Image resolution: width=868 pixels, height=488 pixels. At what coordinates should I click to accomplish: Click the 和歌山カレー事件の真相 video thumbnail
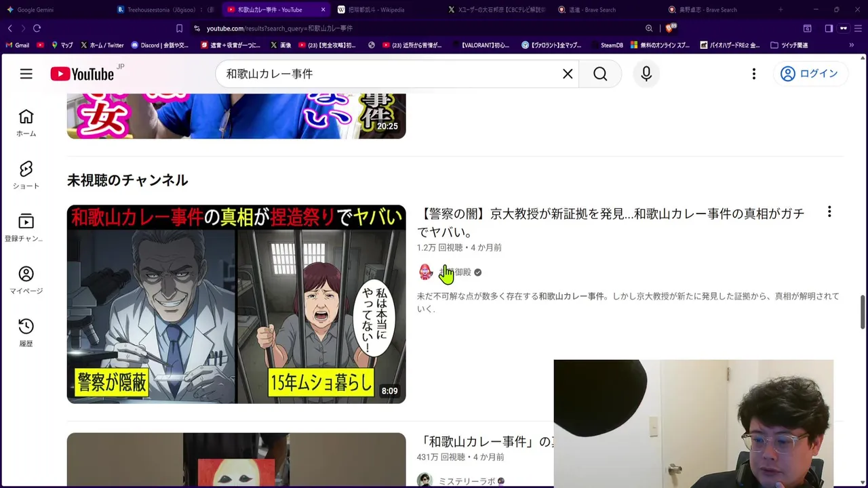[236, 304]
